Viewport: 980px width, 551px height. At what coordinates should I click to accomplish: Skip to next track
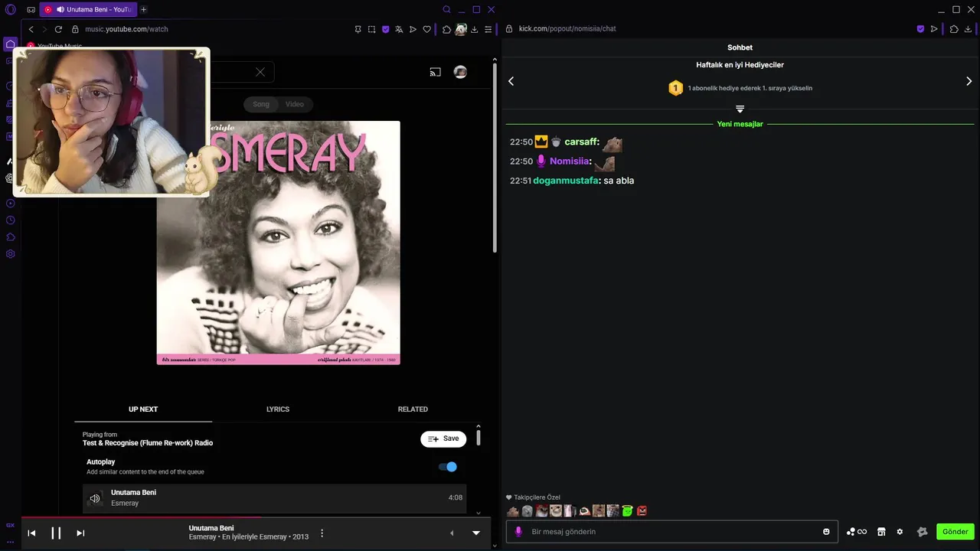point(80,533)
